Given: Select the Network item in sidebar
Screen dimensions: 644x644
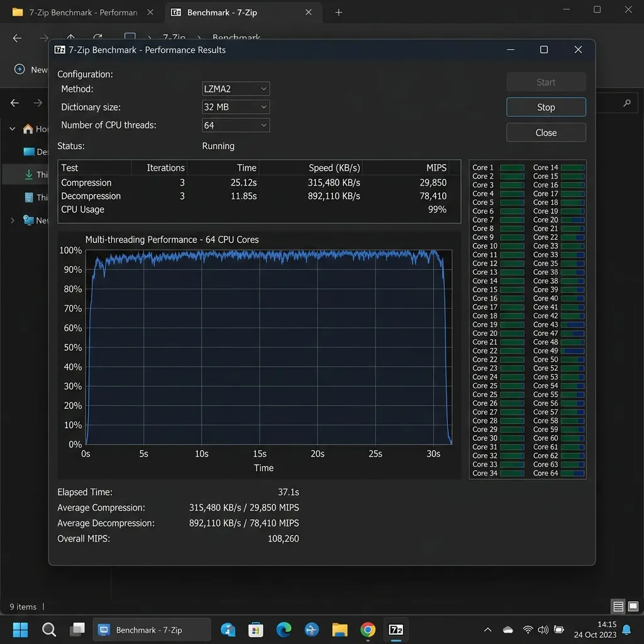Looking at the screenshot, I should 35,221.
